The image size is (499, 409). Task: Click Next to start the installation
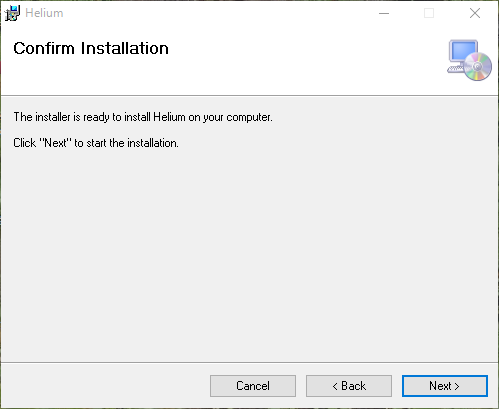coord(445,386)
